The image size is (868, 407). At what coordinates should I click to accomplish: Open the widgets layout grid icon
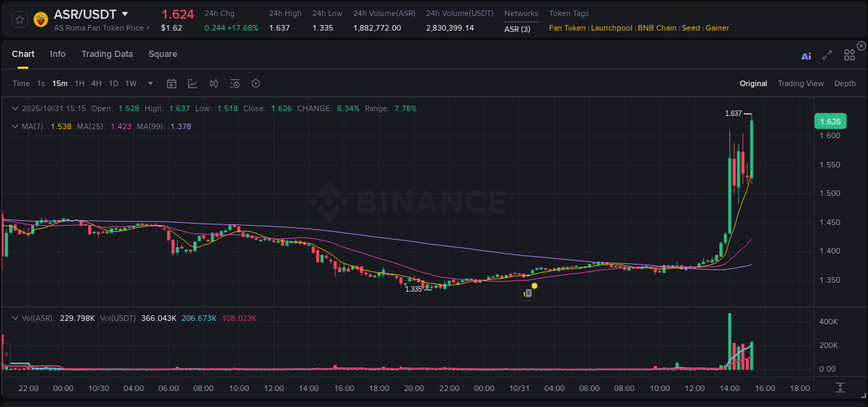tap(849, 55)
